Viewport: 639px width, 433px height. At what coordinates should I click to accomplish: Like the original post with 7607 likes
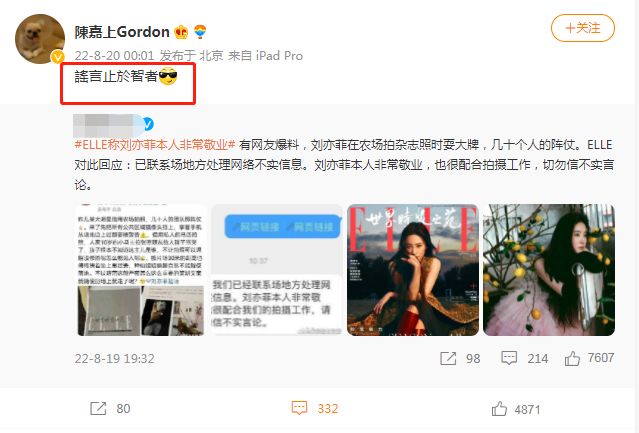572,358
